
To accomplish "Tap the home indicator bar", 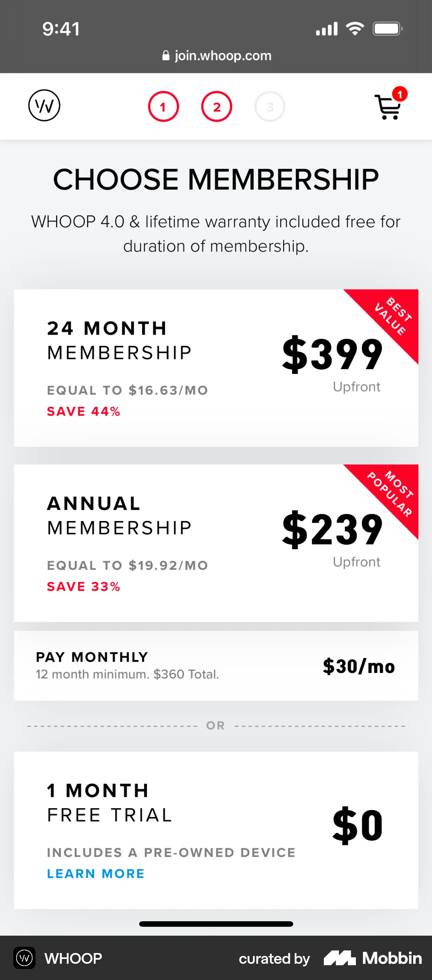I will click(x=216, y=924).
